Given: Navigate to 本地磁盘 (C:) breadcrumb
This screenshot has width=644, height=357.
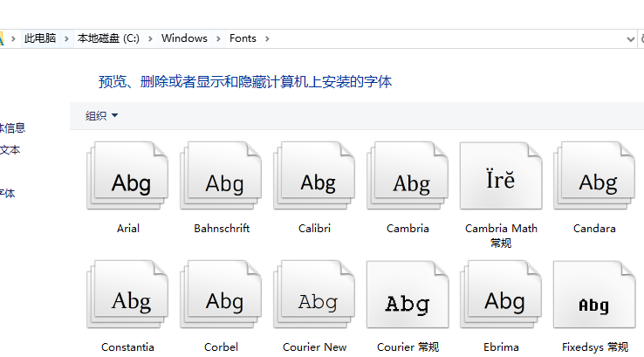Looking at the screenshot, I should pos(108,38).
